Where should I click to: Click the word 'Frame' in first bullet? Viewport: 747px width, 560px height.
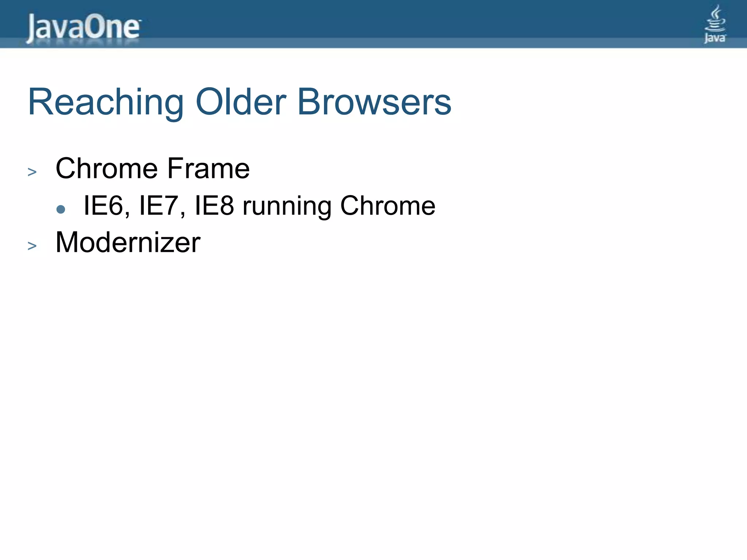coord(208,168)
